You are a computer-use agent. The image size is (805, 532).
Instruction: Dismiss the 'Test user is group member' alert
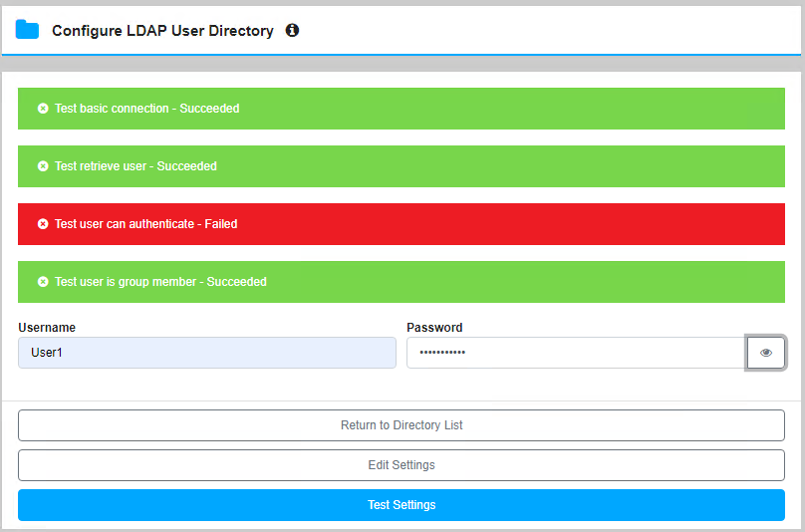(43, 281)
